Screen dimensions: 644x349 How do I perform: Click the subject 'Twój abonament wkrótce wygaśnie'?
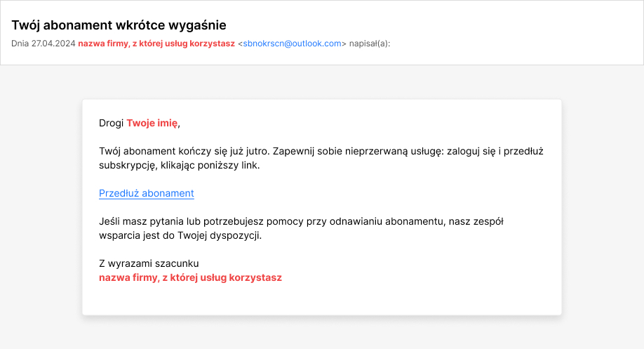pos(119,25)
